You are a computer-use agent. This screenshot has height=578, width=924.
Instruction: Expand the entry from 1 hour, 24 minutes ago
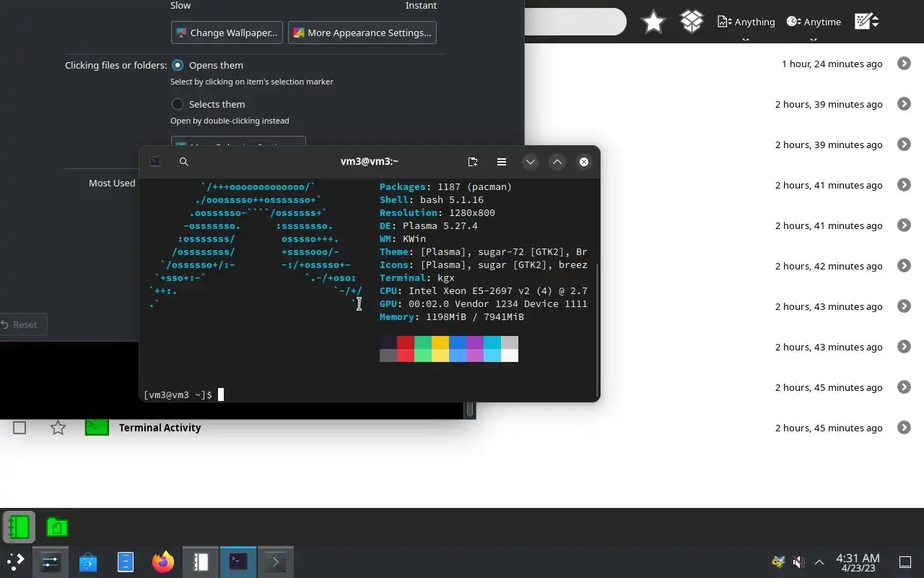[904, 64]
